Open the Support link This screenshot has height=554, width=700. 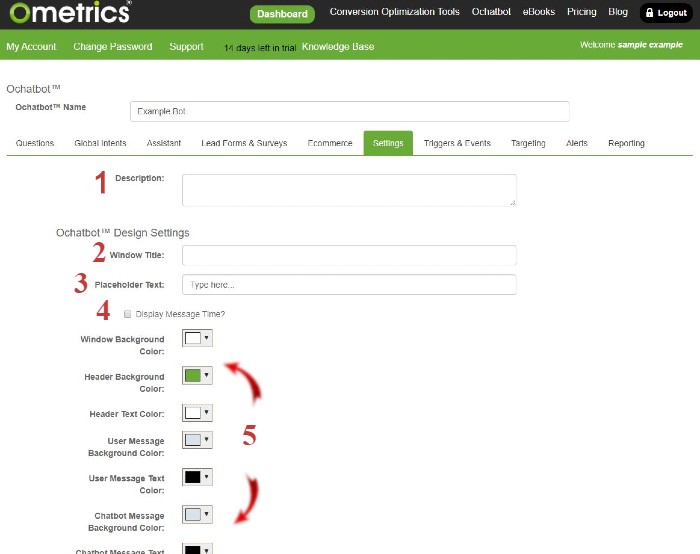click(x=186, y=46)
